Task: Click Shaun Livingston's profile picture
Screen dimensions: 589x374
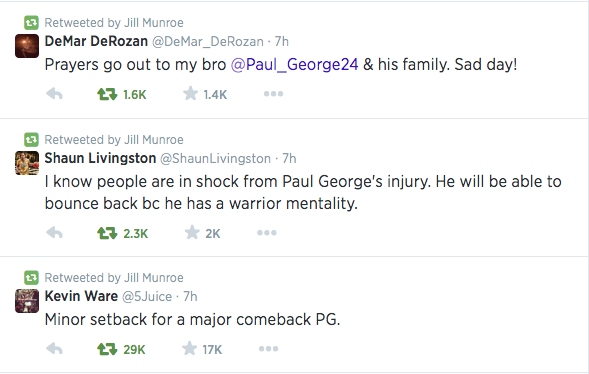Action: [x=27, y=163]
